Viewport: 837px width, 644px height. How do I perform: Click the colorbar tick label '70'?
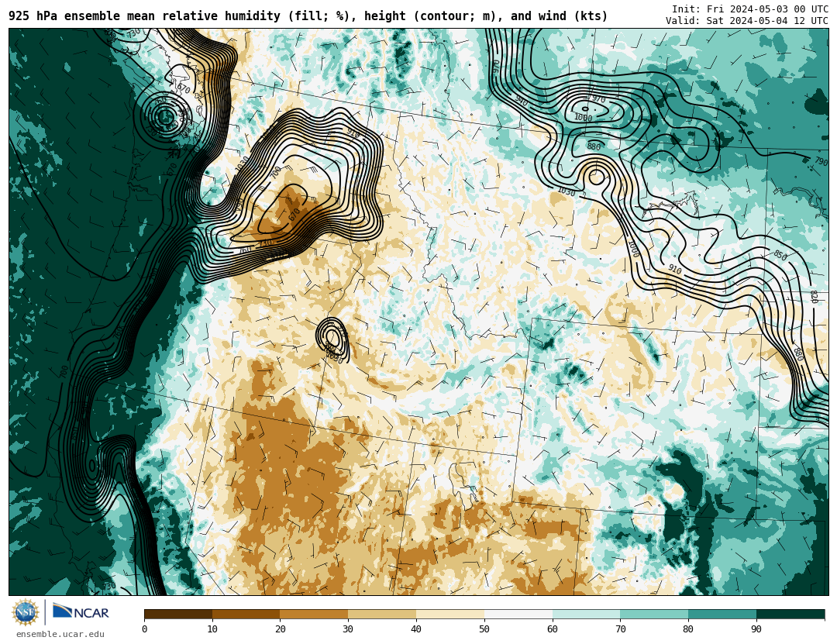click(620, 629)
